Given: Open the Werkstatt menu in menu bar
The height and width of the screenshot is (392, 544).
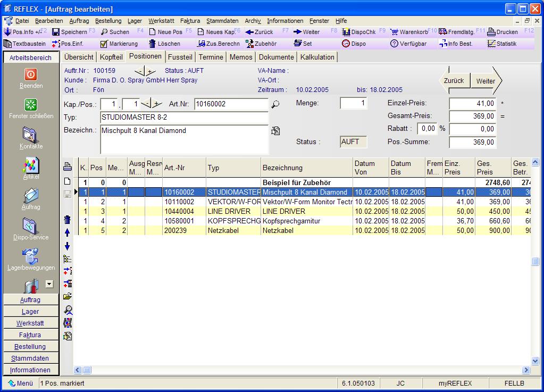Looking at the screenshot, I should (161, 21).
